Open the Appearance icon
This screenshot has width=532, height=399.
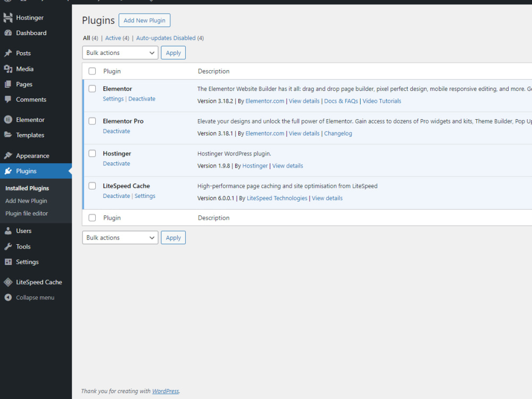coord(7,155)
